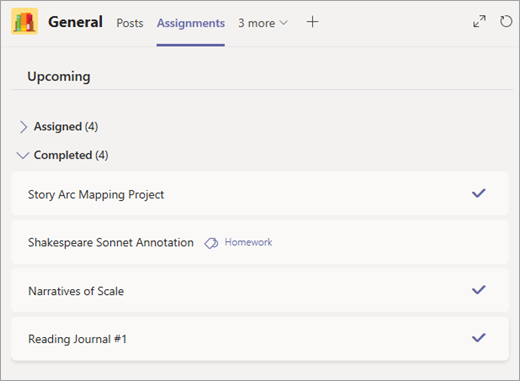Click the class team books avatar icon

(x=25, y=22)
